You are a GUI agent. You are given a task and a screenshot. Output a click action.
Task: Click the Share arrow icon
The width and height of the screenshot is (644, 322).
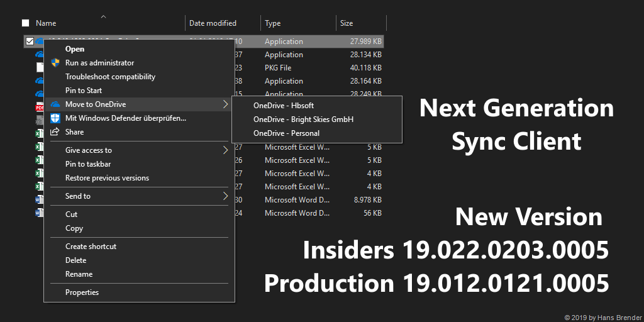coord(55,132)
